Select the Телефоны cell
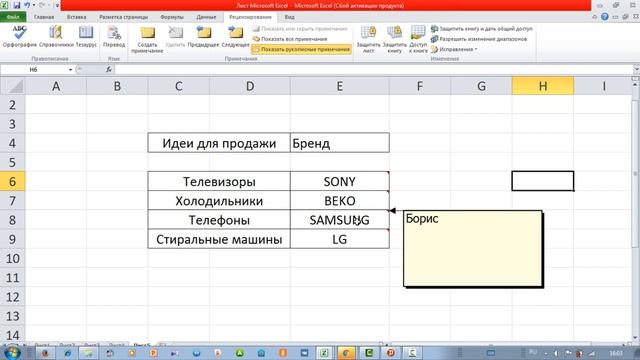This screenshot has height=360, width=640. click(x=219, y=220)
